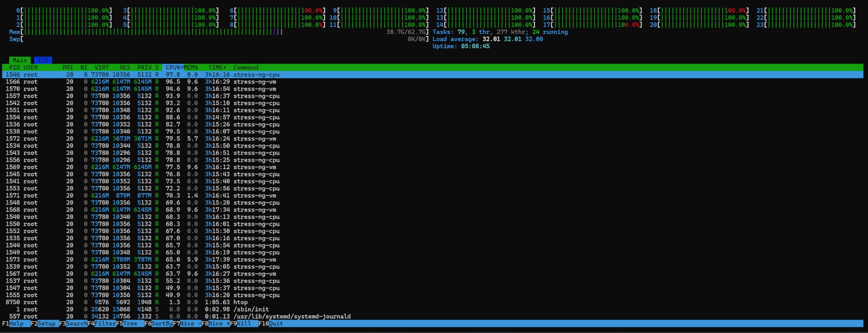Sort by USER column header

click(30, 68)
